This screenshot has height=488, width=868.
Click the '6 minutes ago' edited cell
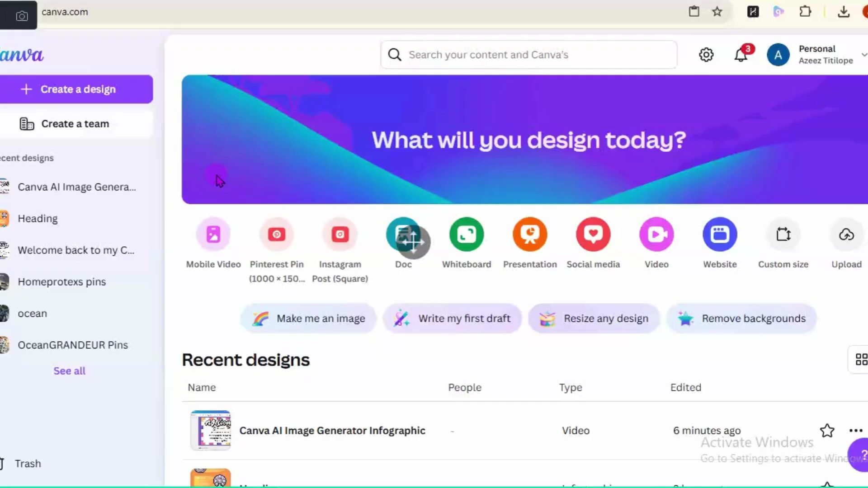click(707, 431)
